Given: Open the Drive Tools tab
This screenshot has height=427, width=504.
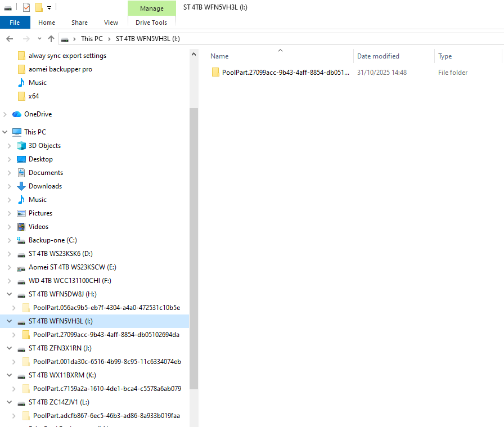Looking at the screenshot, I should 151,23.
